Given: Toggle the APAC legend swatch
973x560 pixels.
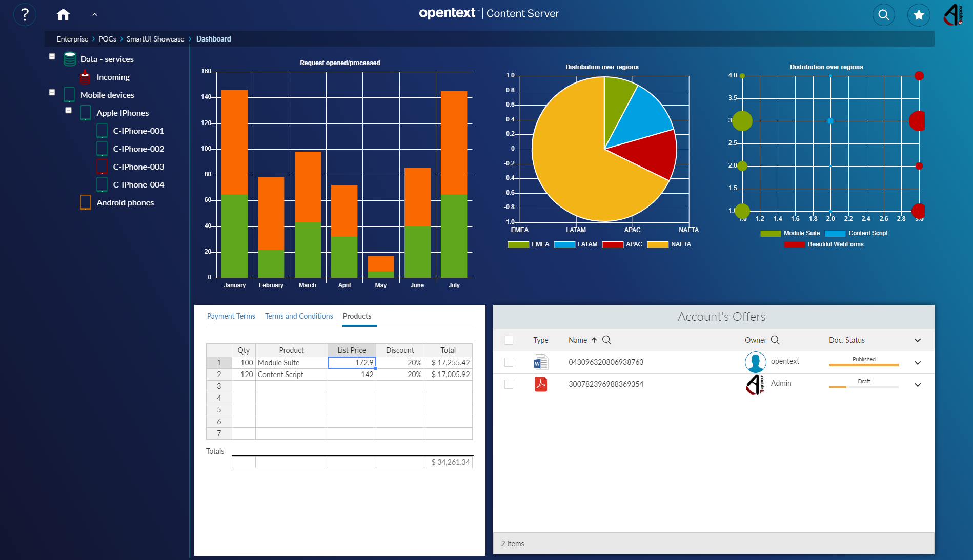Looking at the screenshot, I should click(612, 245).
